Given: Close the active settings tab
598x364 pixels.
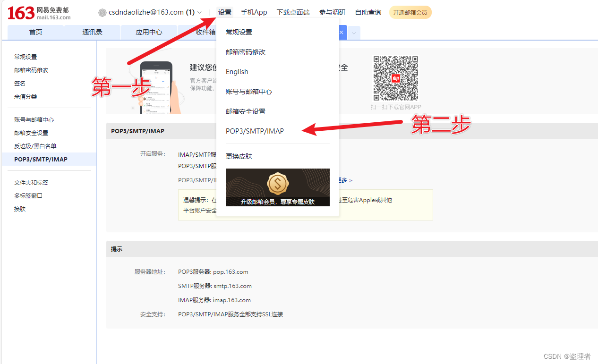Looking at the screenshot, I should (342, 32).
